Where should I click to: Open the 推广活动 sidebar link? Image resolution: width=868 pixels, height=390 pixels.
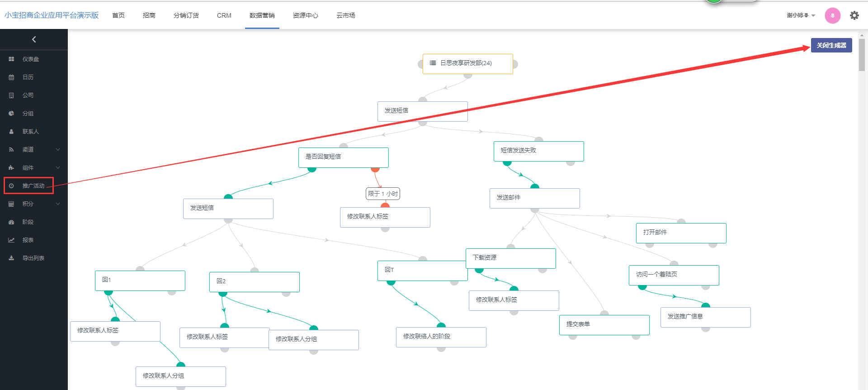tap(33, 186)
